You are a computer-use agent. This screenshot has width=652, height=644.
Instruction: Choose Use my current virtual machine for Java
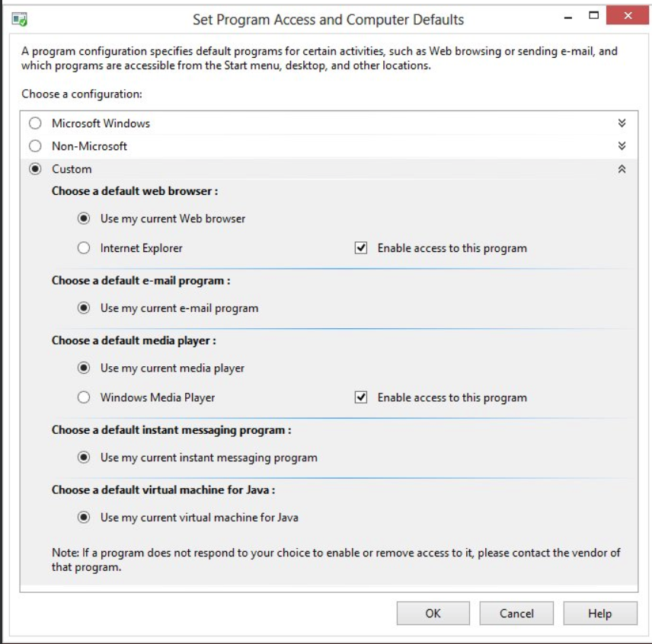click(x=84, y=518)
